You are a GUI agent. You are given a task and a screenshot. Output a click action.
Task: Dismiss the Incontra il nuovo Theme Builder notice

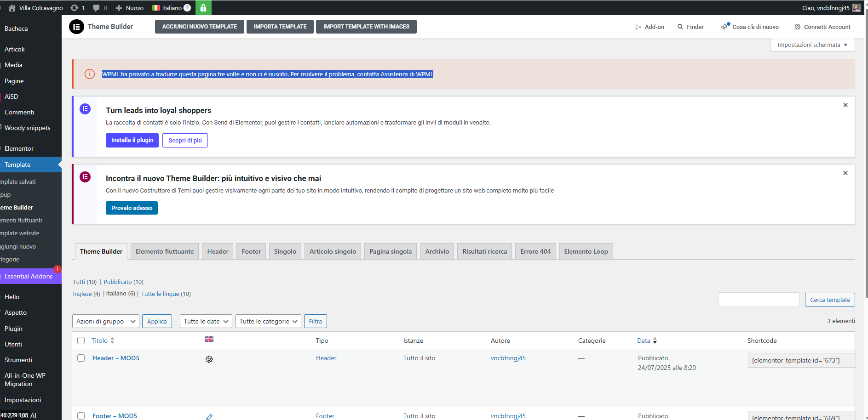tap(845, 173)
